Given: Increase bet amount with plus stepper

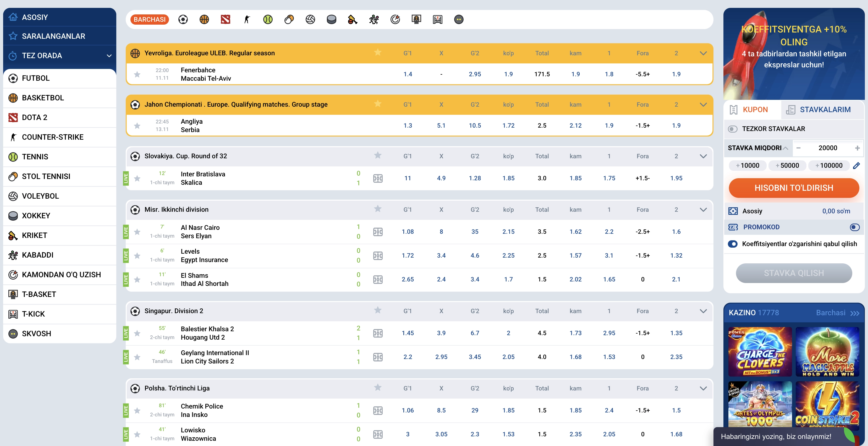Looking at the screenshot, I should pyautogui.click(x=857, y=148).
